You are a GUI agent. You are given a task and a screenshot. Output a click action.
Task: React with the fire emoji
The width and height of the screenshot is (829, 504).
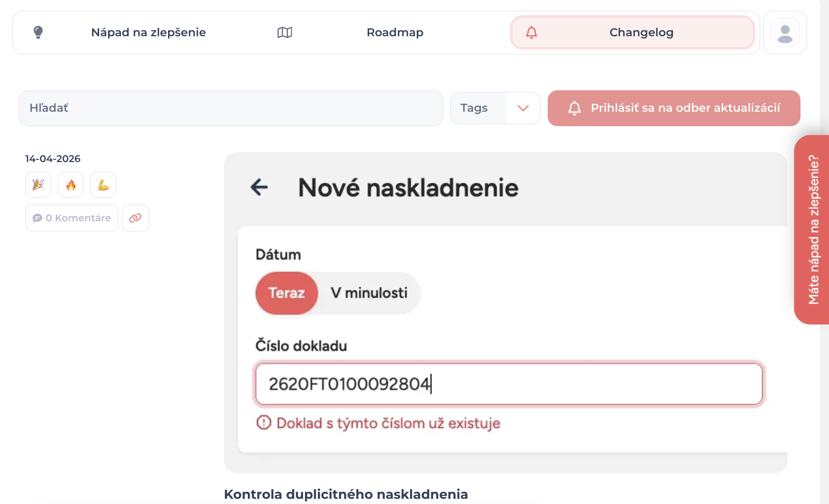pyautogui.click(x=71, y=185)
